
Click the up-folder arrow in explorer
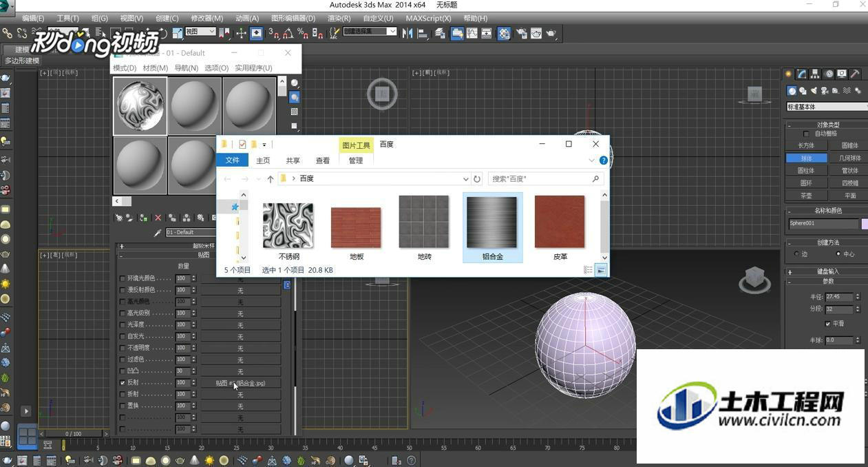tap(271, 178)
